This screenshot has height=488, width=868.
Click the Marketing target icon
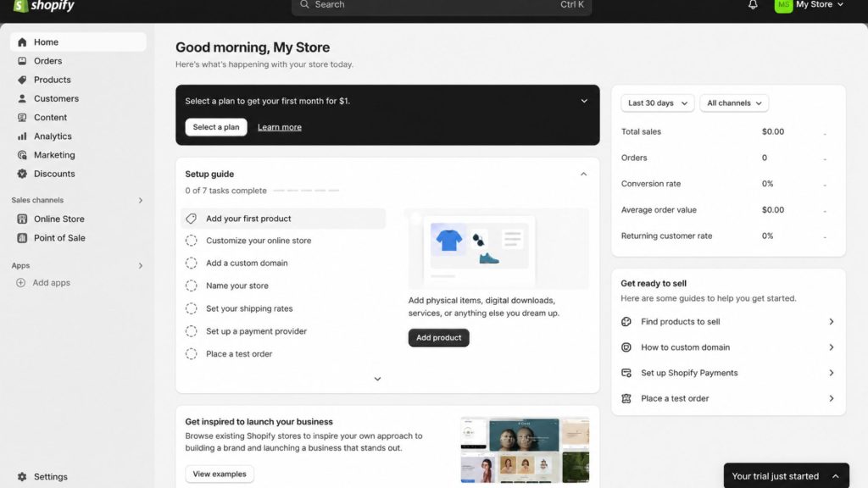click(22, 155)
